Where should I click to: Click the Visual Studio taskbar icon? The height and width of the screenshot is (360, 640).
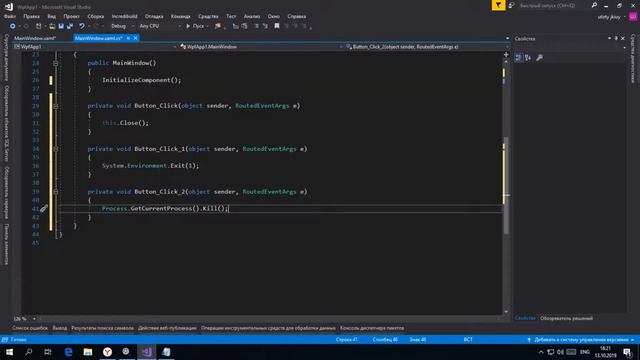[147, 352]
